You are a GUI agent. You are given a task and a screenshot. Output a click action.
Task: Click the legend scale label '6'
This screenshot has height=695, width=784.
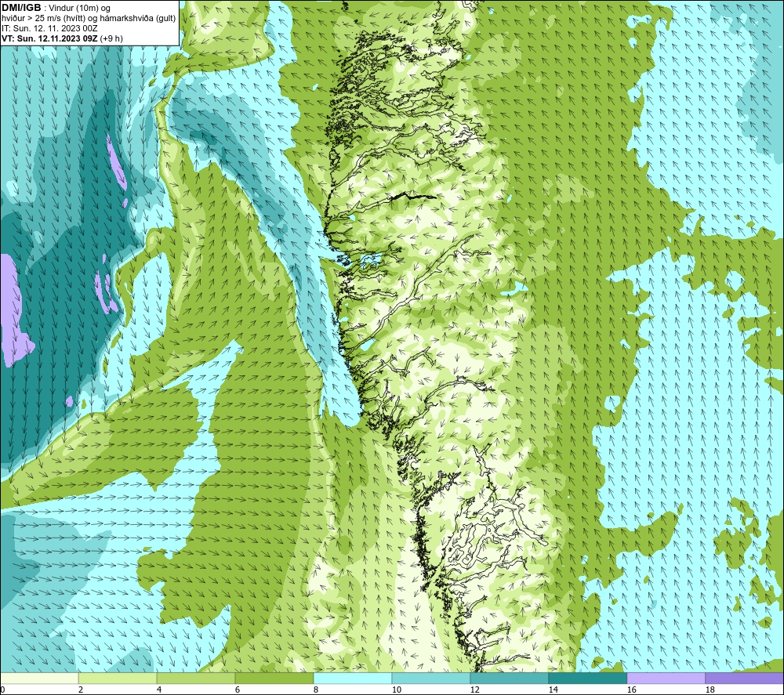[238, 690]
